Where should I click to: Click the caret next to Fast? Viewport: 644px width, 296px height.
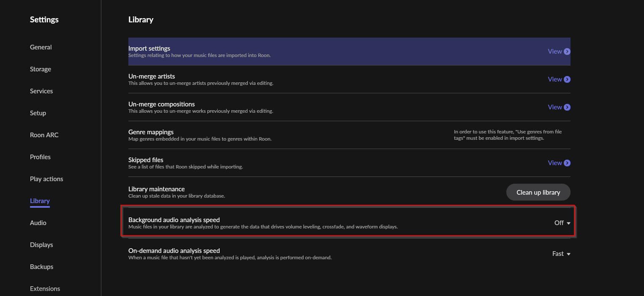[568, 254]
